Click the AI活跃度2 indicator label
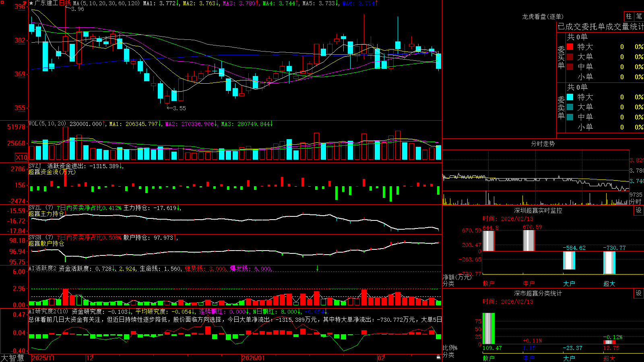This screenshot has width=644, height=362. click(43, 269)
